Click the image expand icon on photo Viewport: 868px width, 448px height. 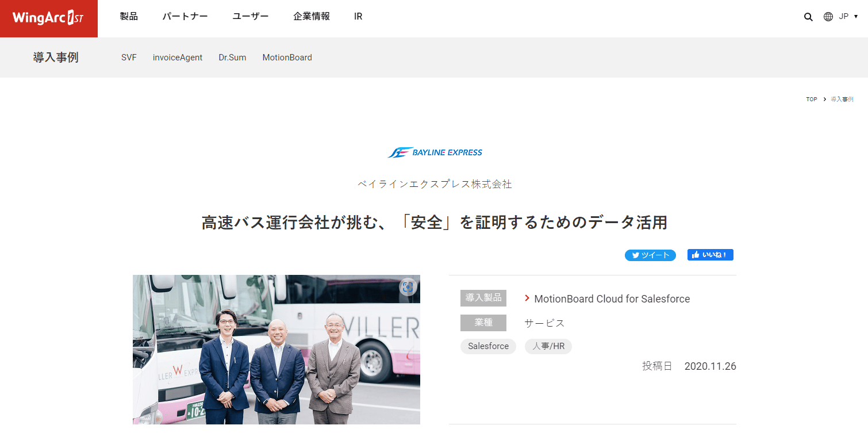(x=408, y=287)
